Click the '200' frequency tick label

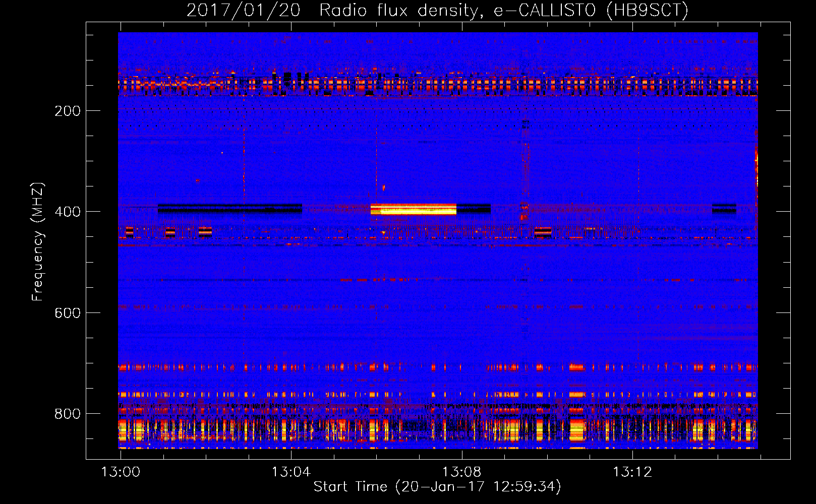[x=68, y=111]
